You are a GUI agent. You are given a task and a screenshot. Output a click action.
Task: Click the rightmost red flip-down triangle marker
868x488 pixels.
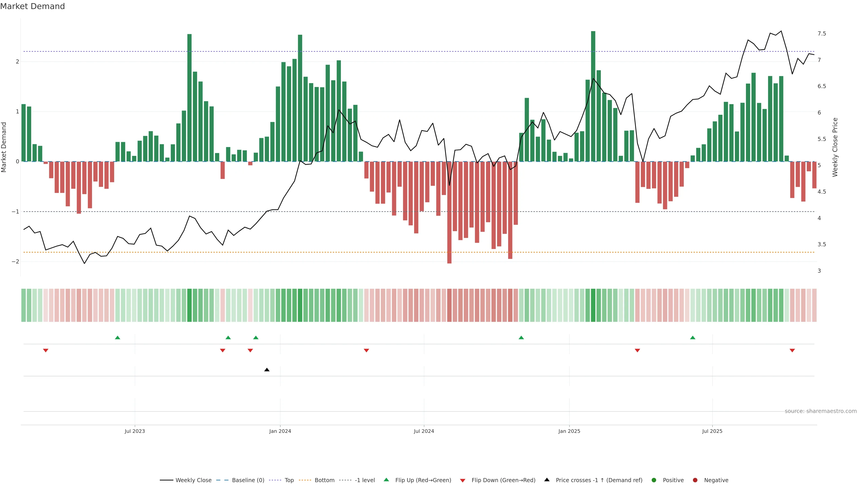pos(792,351)
